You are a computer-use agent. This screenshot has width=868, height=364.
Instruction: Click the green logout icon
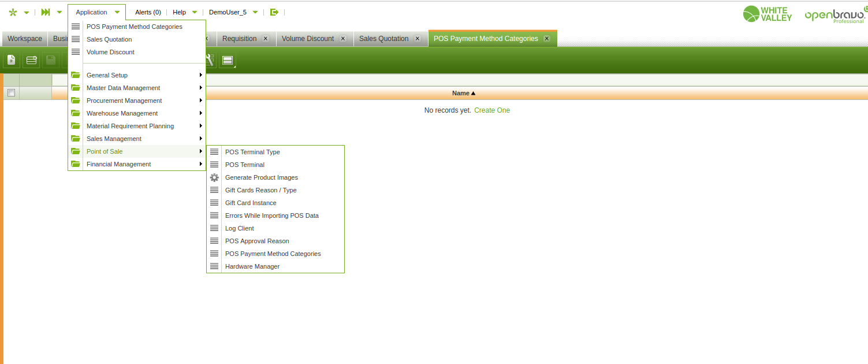click(x=274, y=12)
